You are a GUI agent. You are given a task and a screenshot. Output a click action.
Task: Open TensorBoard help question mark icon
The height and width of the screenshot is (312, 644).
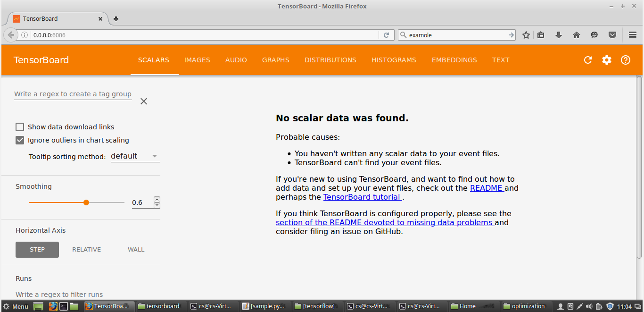[x=626, y=60]
